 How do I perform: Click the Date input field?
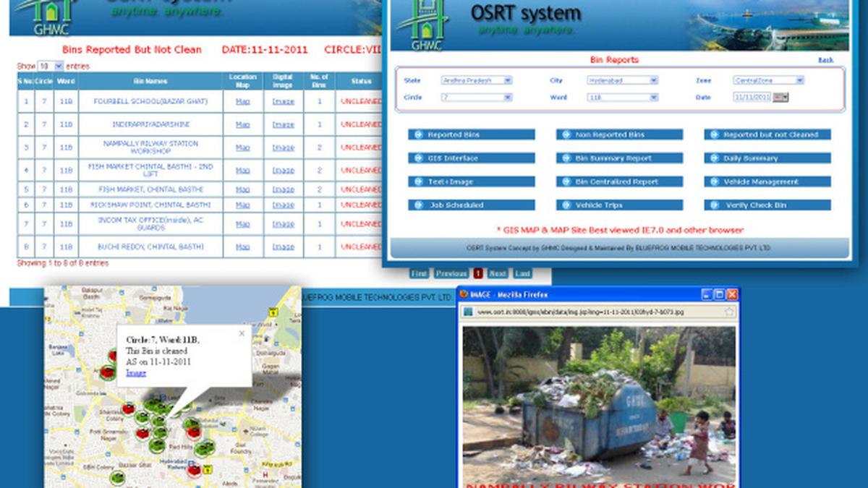pos(752,97)
